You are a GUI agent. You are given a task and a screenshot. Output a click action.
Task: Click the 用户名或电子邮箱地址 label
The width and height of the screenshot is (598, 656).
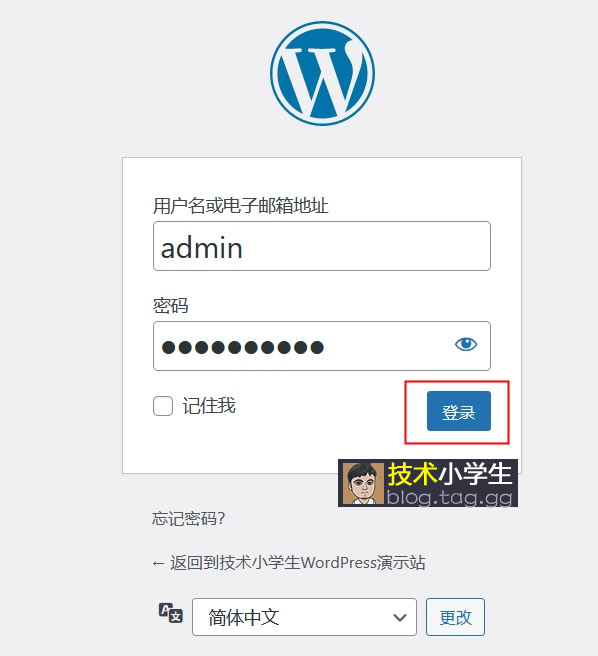point(241,206)
